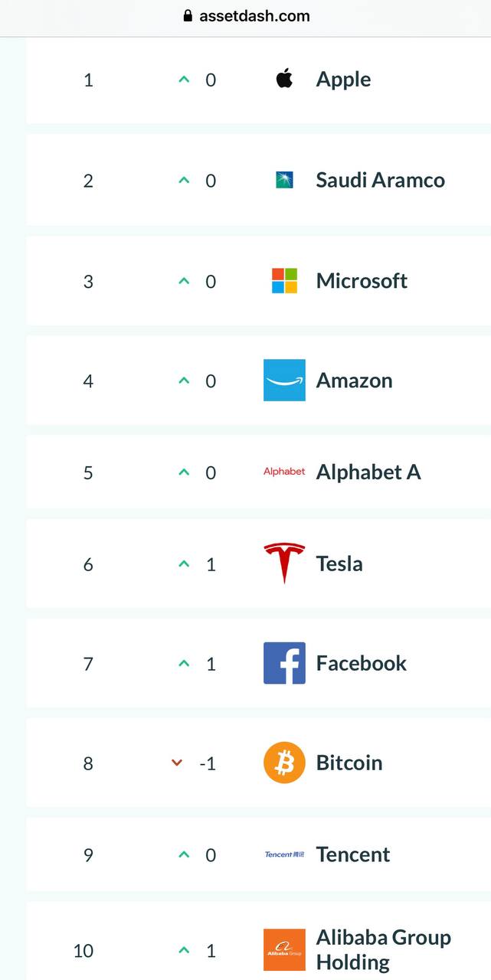Click the green up arrow in Tesla row

point(184,564)
